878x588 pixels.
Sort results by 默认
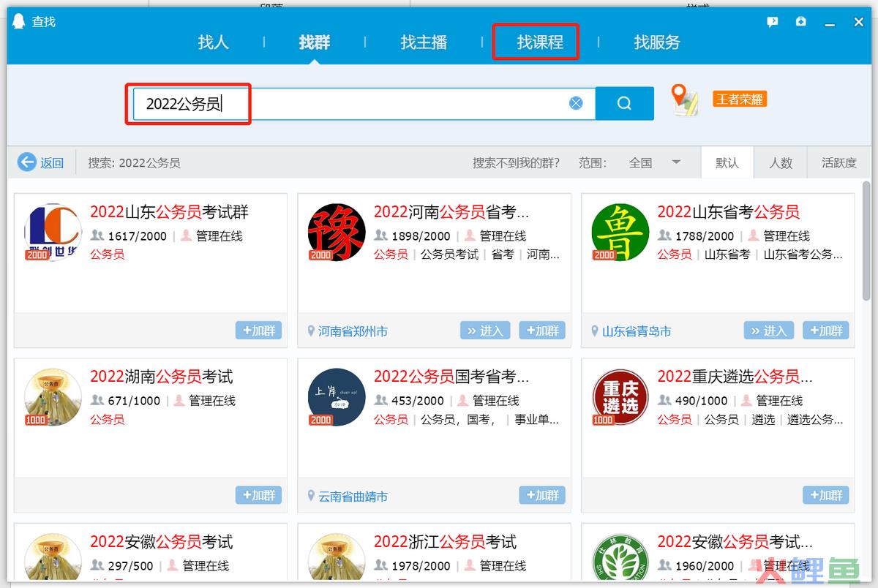point(727,163)
